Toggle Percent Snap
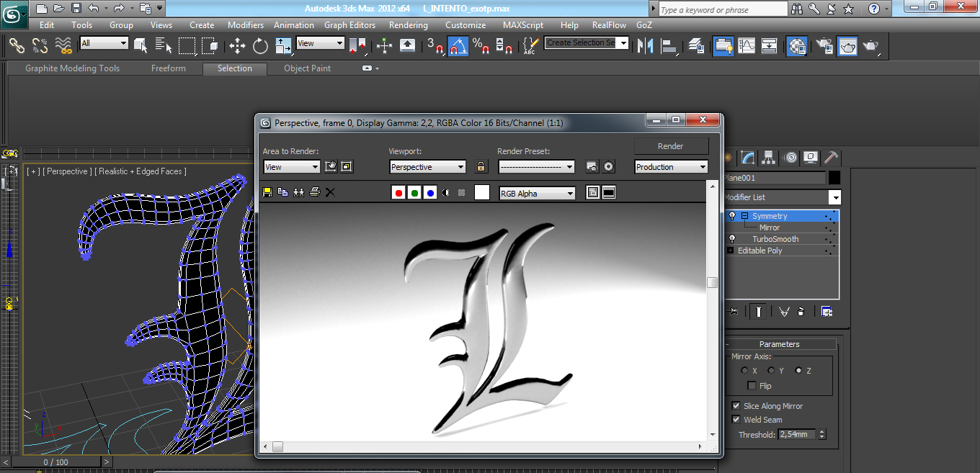980x473 pixels. pos(481,45)
